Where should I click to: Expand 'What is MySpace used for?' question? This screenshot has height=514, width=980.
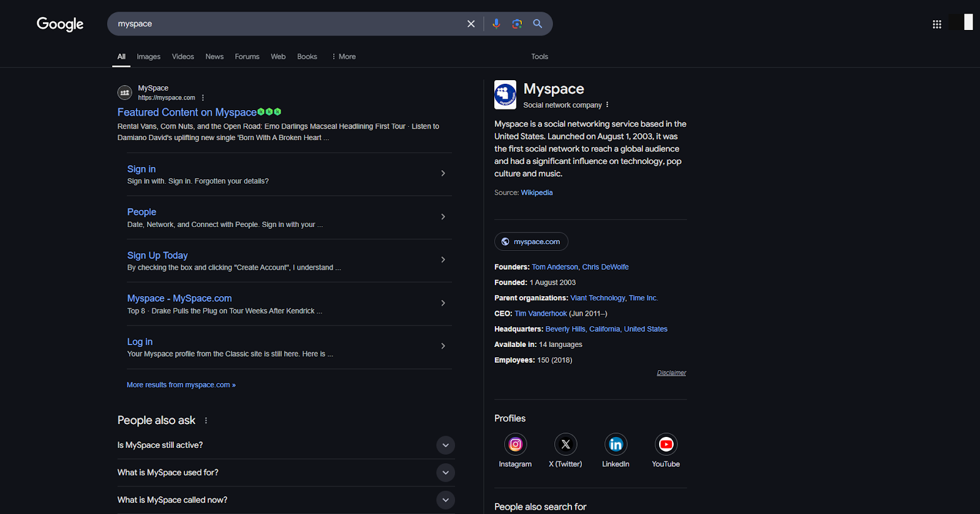(x=286, y=472)
